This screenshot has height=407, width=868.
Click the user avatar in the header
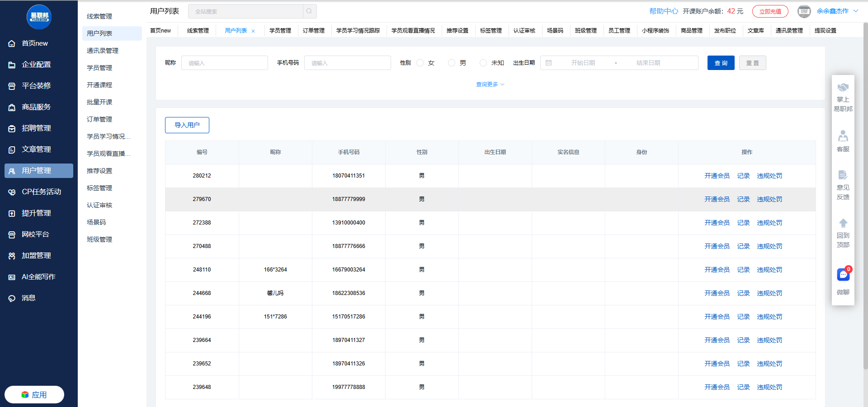click(x=804, y=11)
